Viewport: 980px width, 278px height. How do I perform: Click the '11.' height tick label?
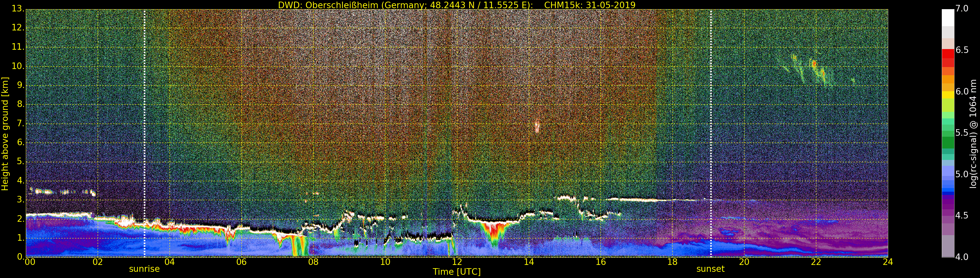tap(18, 47)
